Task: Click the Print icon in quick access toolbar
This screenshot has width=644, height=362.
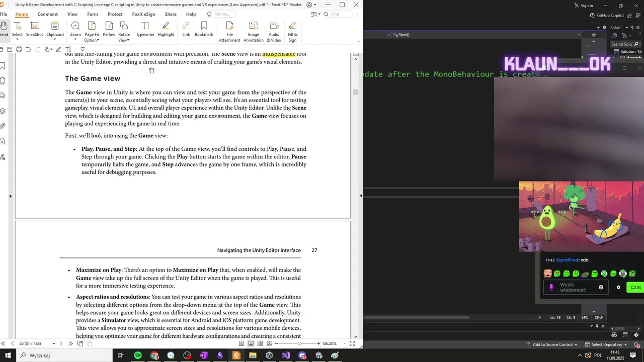Action: pyautogui.click(x=19, y=49)
